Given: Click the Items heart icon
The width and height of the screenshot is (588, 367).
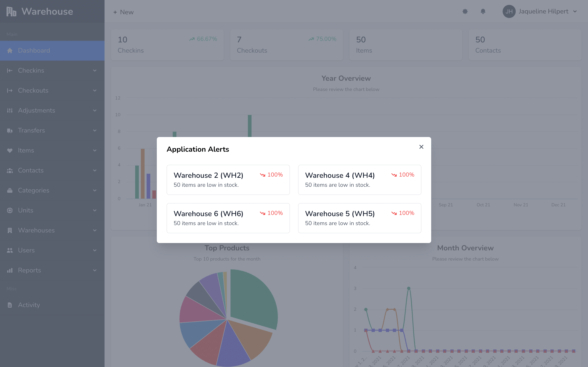Looking at the screenshot, I should point(10,150).
